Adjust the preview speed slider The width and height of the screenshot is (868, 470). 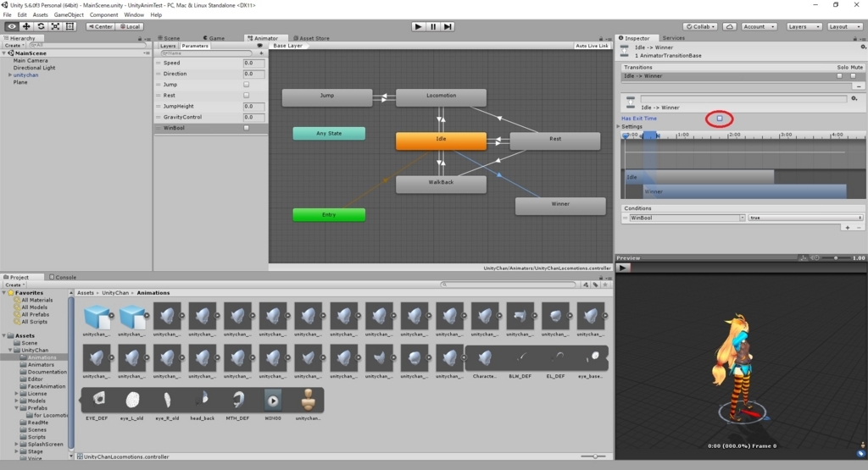coord(836,257)
